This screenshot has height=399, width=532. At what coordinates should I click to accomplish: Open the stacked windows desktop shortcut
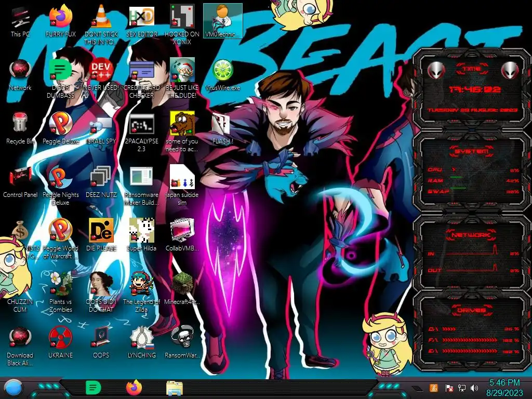point(101,177)
